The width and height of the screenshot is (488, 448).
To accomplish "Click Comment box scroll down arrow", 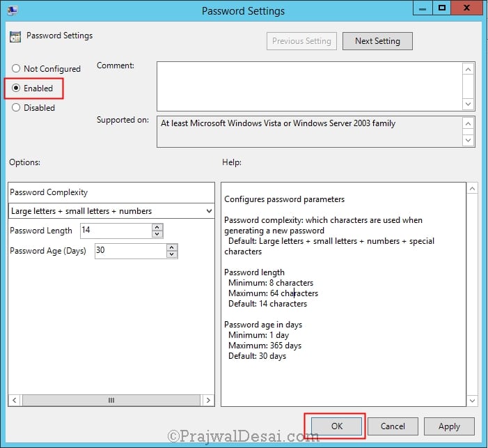I will tap(468, 104).
